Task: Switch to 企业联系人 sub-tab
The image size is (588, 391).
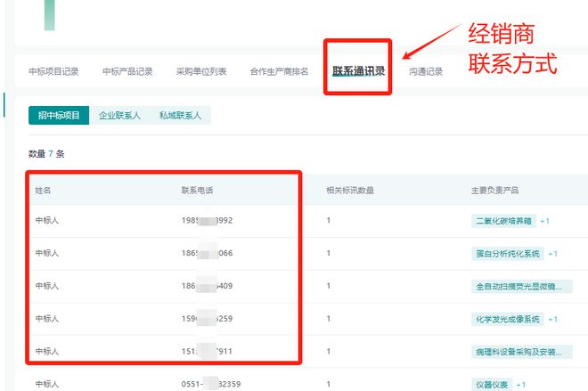Action: pos(119,116)
